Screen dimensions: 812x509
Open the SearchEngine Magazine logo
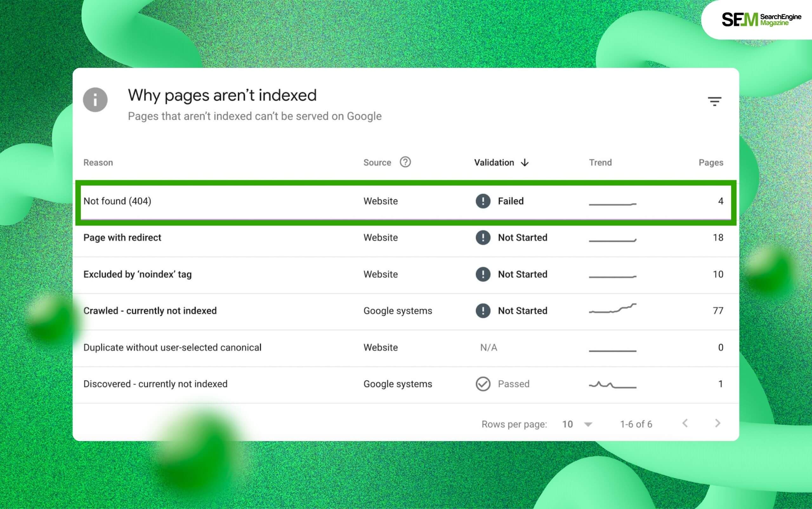762,20
